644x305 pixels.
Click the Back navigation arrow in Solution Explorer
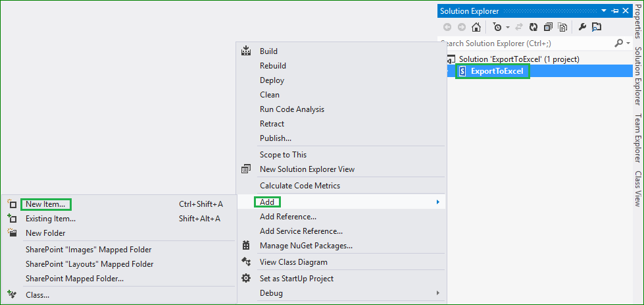coord(447,27)
